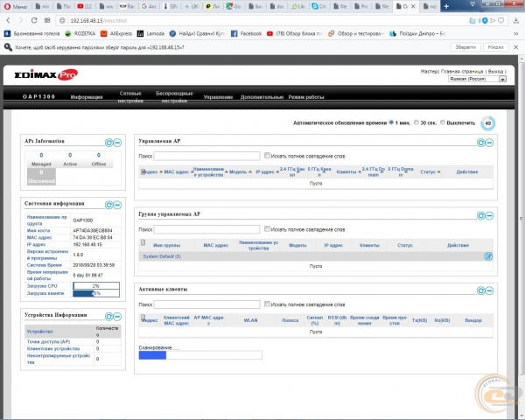Click the Сканирование progress bar

pos(200,355)
